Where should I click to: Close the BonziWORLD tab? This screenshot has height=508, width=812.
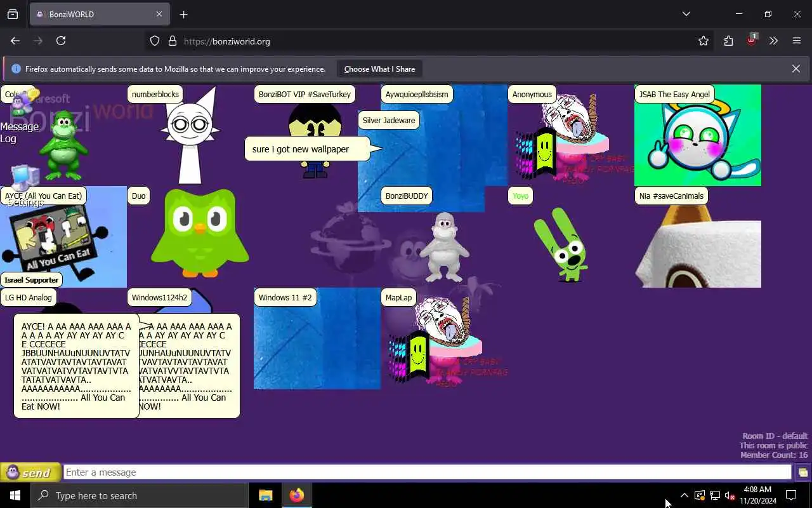[159, 14]
